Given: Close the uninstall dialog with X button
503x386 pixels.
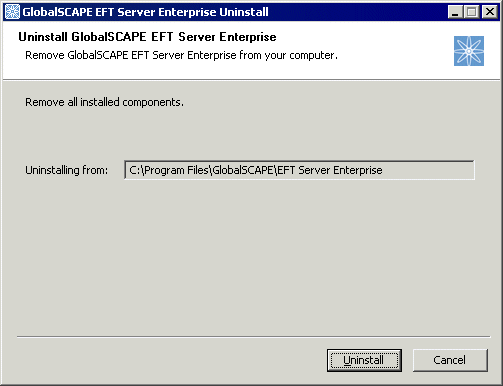Looking at the screenshot, I should (490, 12).
